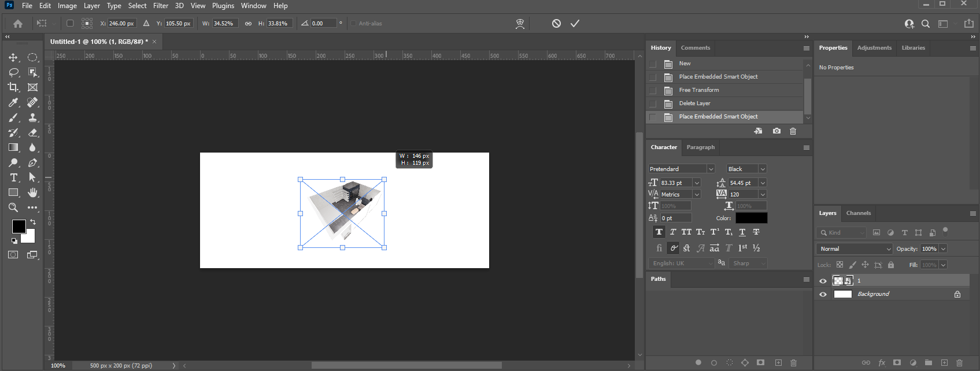The width and height of the screenshot is (980, 371).
Task: Select the Move tool
Action: [13, 57]
